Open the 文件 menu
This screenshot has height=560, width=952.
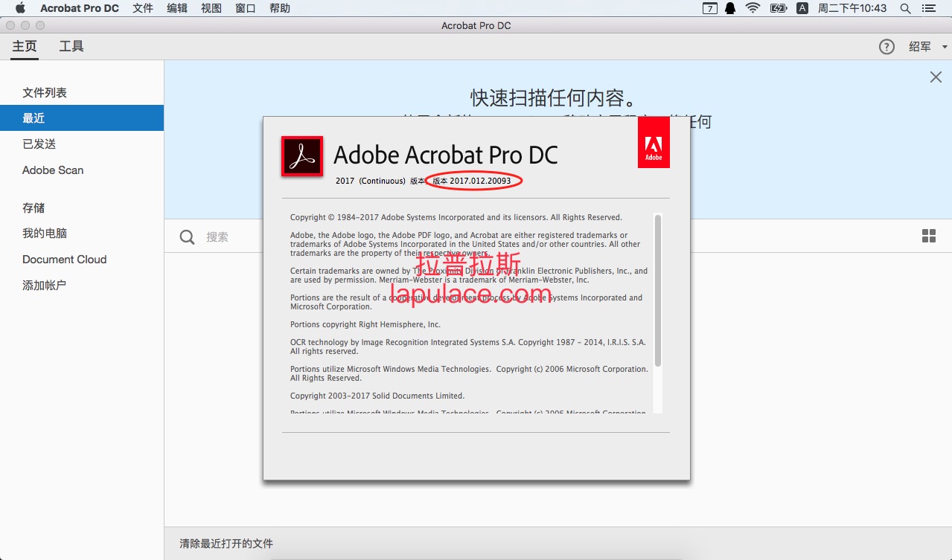(x=143, y=8)
